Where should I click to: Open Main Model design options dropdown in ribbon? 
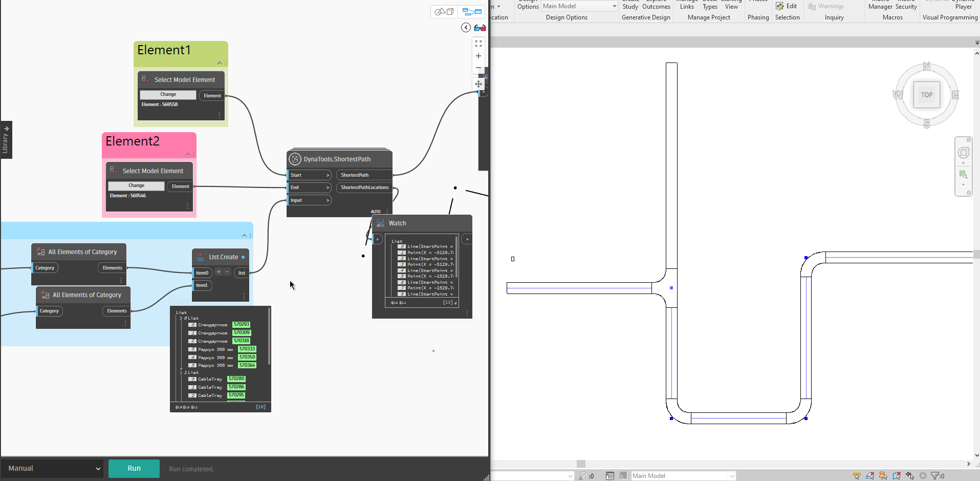click(x=579, y=6)
